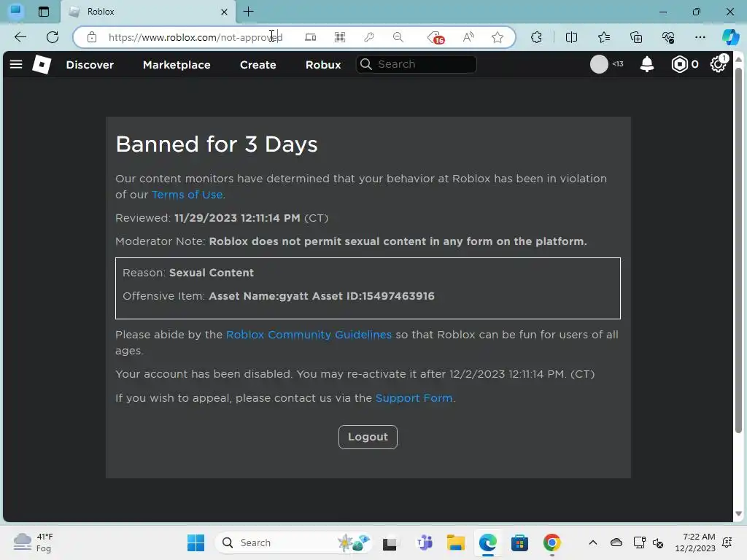Screen dimensions: 747x560
Task: Go to the Create page
Action: (258, 65)
